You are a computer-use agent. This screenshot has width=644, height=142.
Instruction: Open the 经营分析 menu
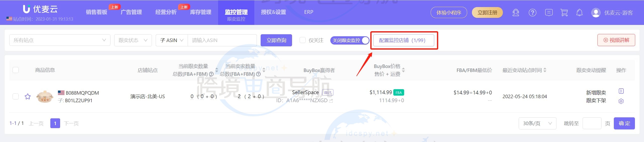[166, 12]
